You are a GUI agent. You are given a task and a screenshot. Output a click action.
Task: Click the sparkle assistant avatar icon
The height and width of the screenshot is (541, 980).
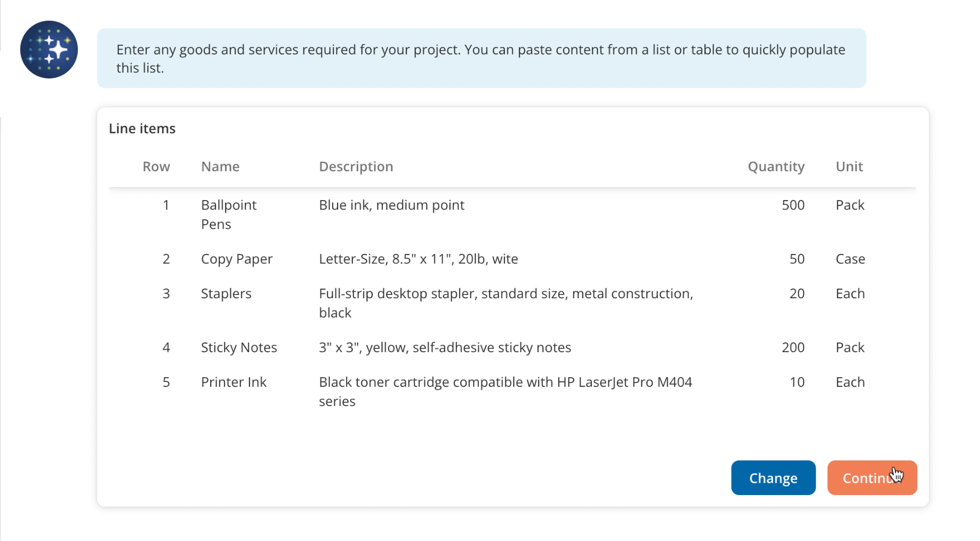click(x=49, y=50)
